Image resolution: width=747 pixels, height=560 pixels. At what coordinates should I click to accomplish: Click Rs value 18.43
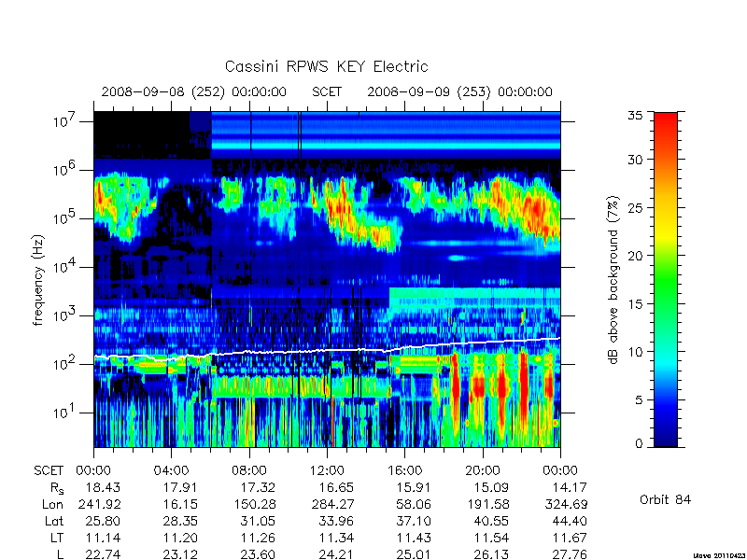tap(103, 487)
